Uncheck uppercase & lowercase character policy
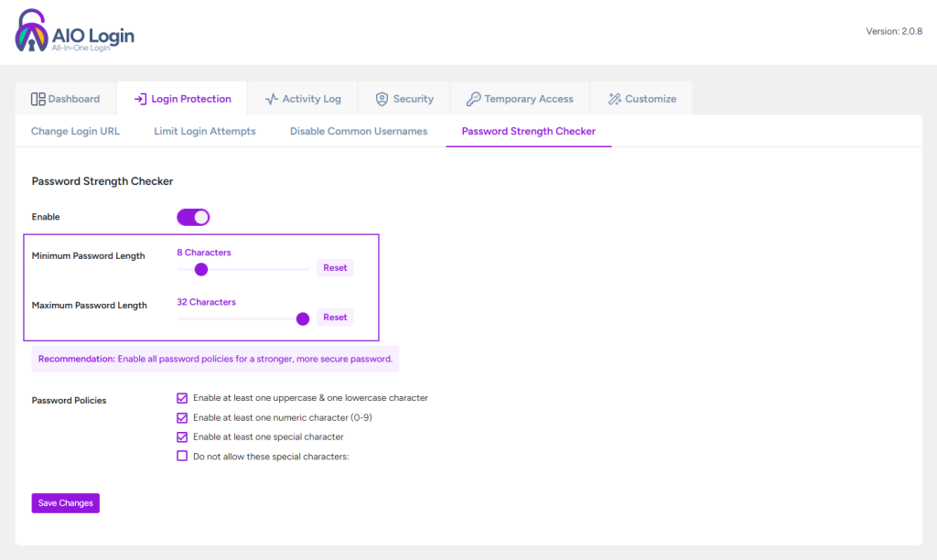The height and width of the screenshot is (560, 937). (x=182, y=398)
